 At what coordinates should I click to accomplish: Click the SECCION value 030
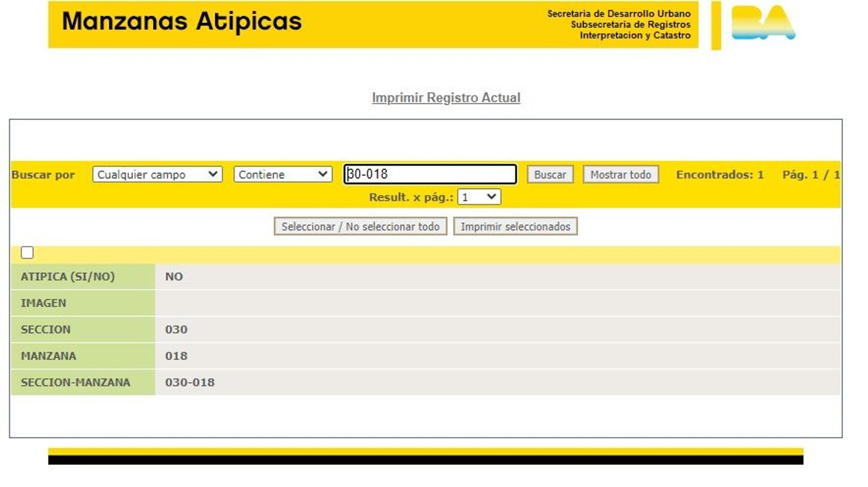click(176, 330)
